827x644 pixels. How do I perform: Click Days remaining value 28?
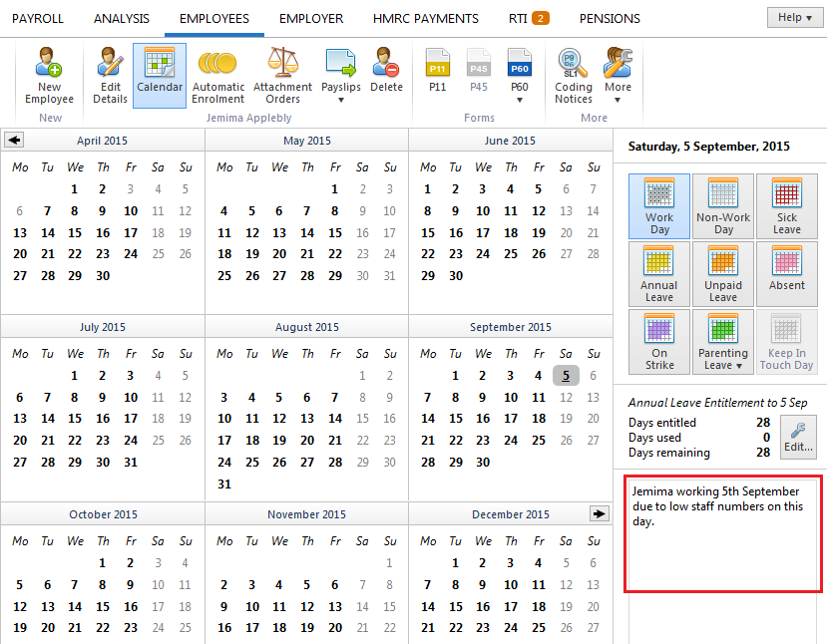[763, 453]
